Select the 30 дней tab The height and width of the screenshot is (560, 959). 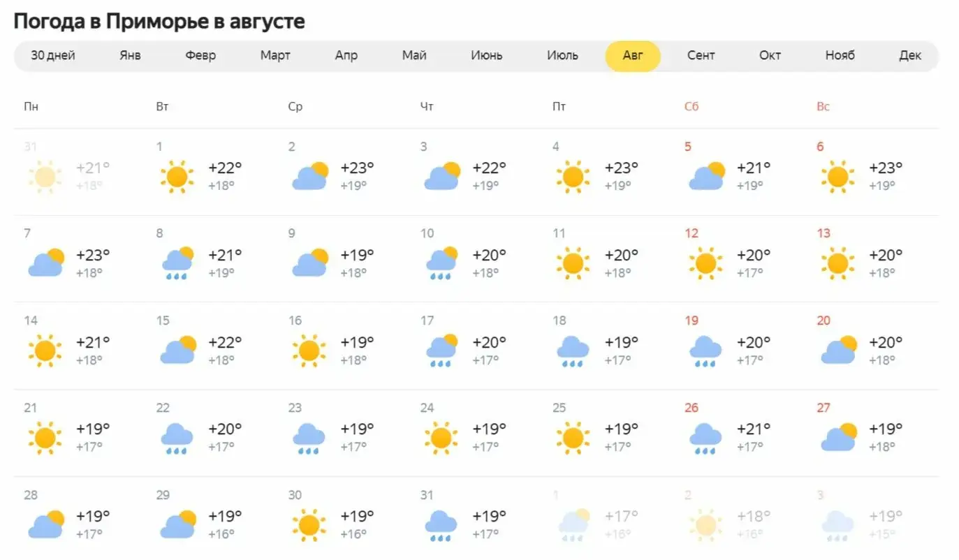click(x=53, y=56)
